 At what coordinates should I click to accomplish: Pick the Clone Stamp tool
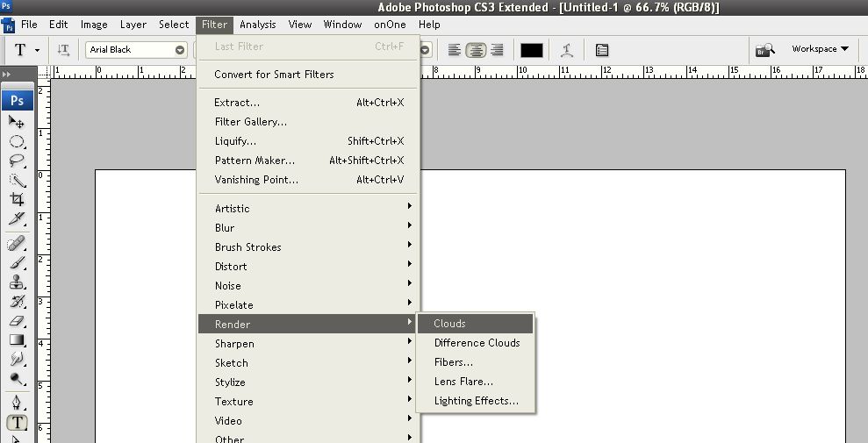point(17,282)
